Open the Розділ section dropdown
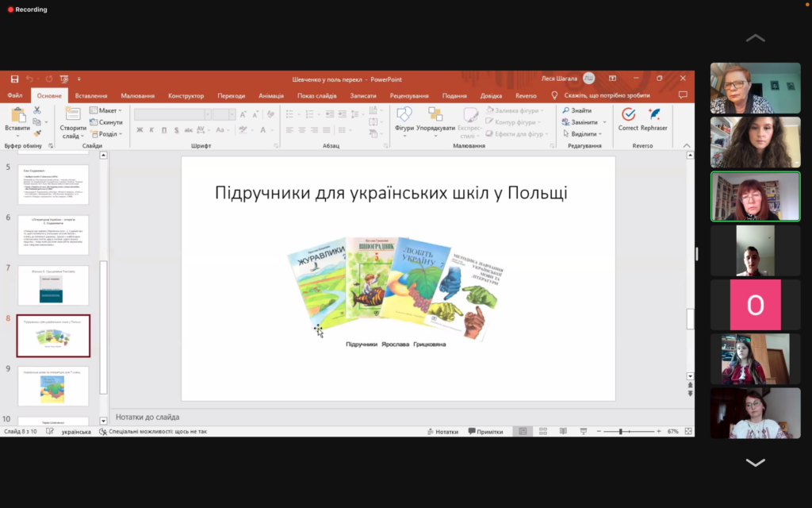This screenshot has width=812, height=508. point(108,134)
